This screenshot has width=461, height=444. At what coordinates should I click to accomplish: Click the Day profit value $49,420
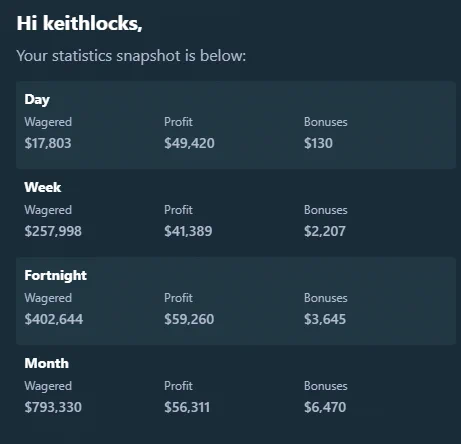click(x=189, y=143)
